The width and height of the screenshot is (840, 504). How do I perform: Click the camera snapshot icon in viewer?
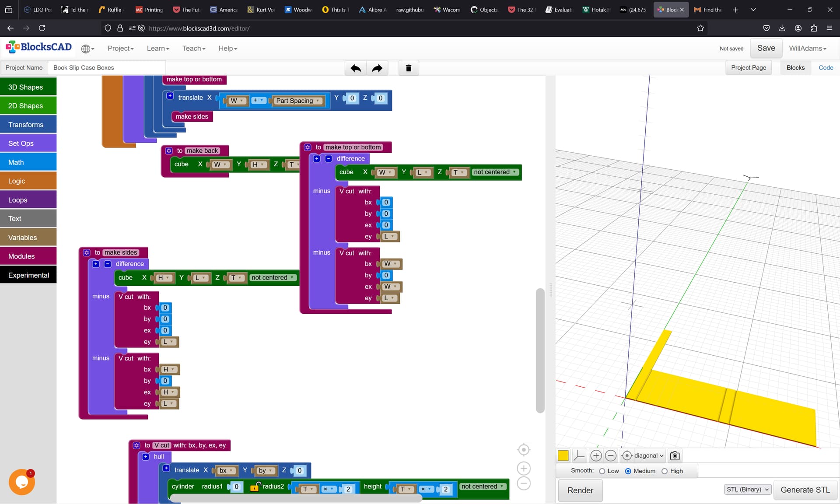675,455
